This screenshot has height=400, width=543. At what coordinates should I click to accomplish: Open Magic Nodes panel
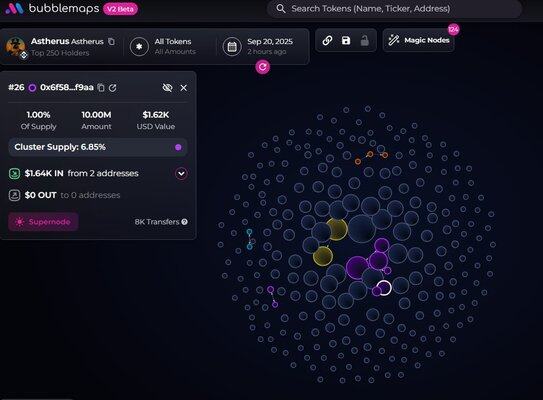pyautogui.click(x=419, y=41)
